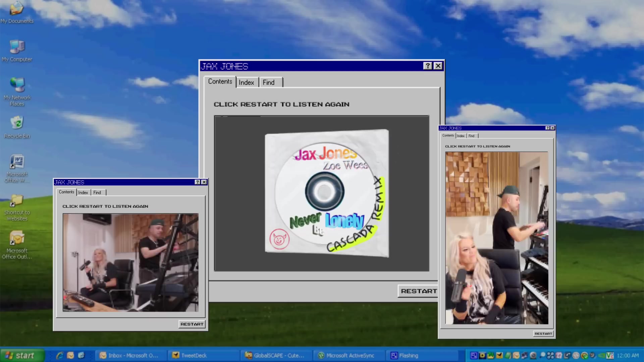
Task: Select Contents tab in left window
Action: [x=66, y=192]
